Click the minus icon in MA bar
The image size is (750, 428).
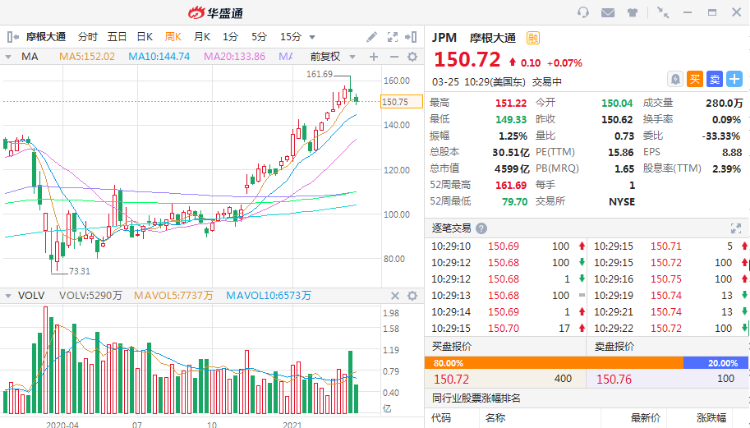click(394, 57)
